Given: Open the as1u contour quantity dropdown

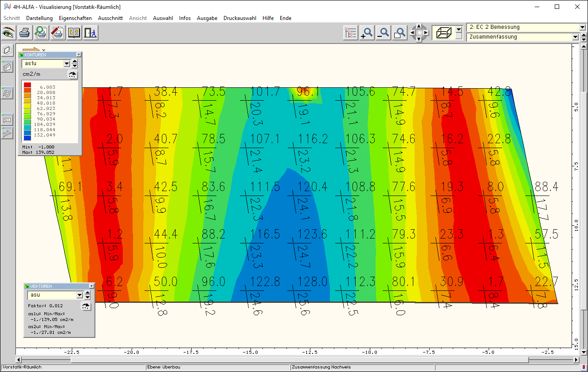Looking at the screenshot, I should pos(67,64).
